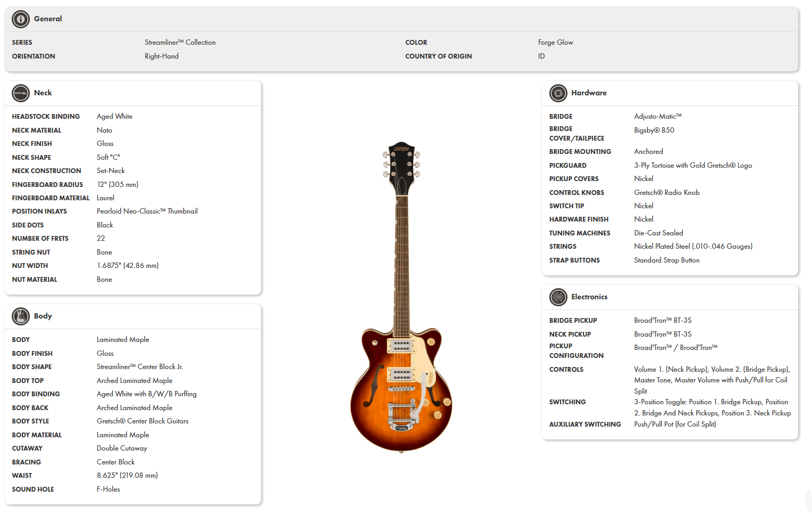
Task: Click the Body Top value Arched Laminated Maple
Action: tap(135, 380)
